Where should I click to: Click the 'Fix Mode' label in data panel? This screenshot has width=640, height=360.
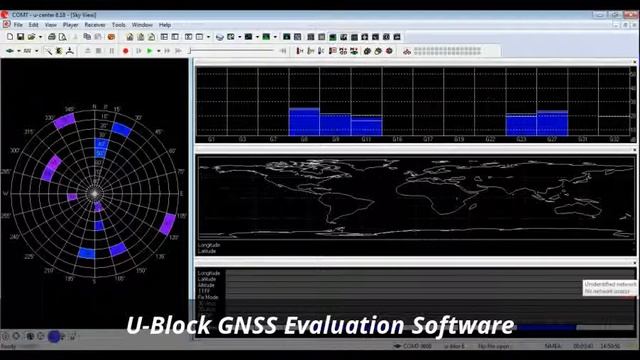(208, 297)
